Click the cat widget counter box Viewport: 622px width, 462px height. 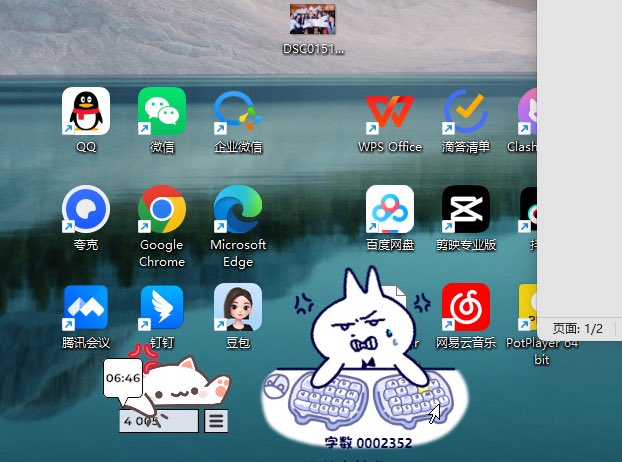point(159,421)
